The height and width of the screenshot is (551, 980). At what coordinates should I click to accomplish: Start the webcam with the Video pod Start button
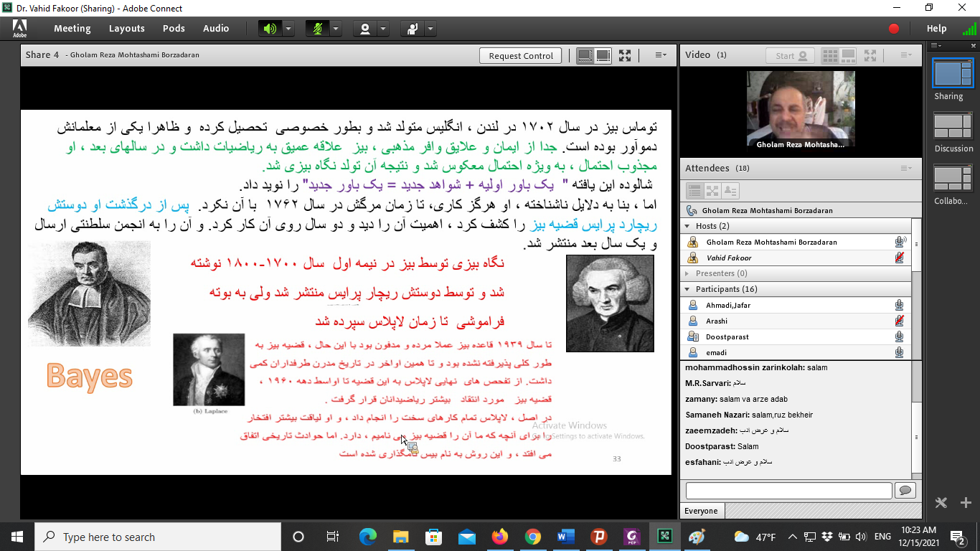(x=790, y=55)
